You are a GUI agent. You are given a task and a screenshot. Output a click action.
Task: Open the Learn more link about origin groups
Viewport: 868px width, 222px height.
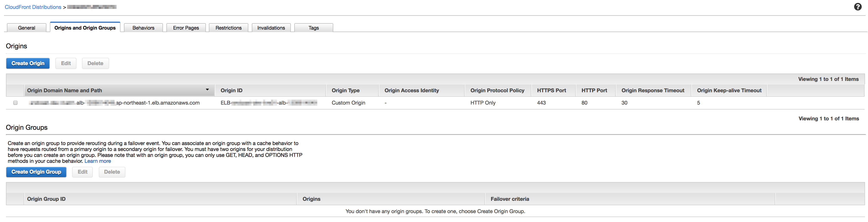(x=97, y=161)
